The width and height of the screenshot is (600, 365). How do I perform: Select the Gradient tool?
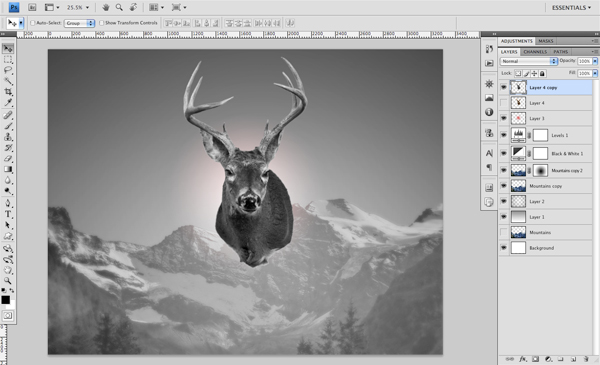coord(8,169)
